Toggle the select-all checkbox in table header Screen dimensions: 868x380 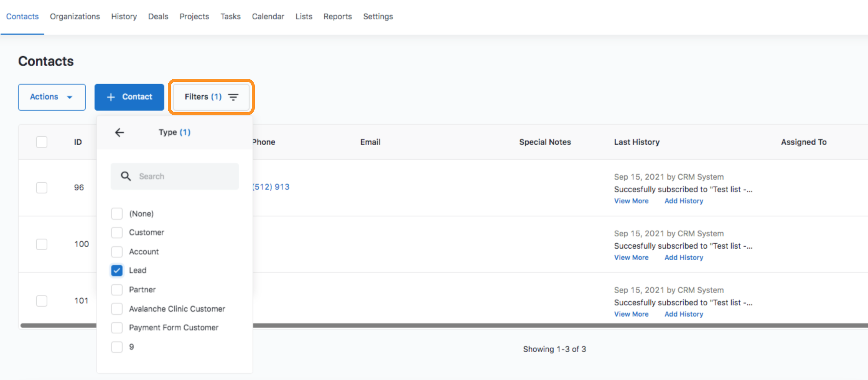pyautogui.click(x=42, y=142)
